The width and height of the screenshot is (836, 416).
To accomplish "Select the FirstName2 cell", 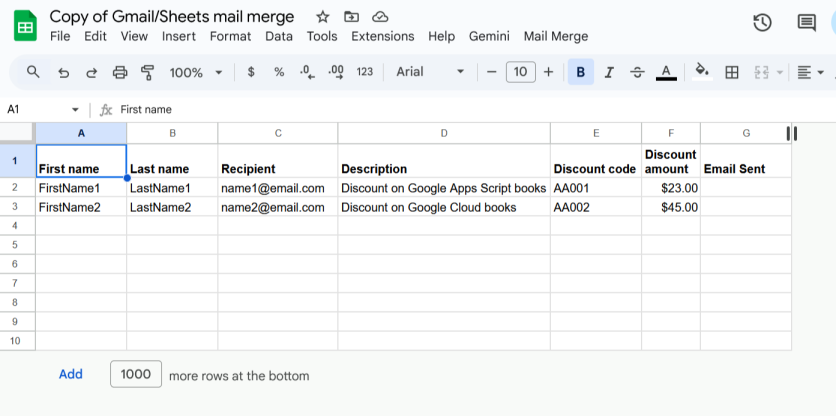I will [x=81, y=207].
